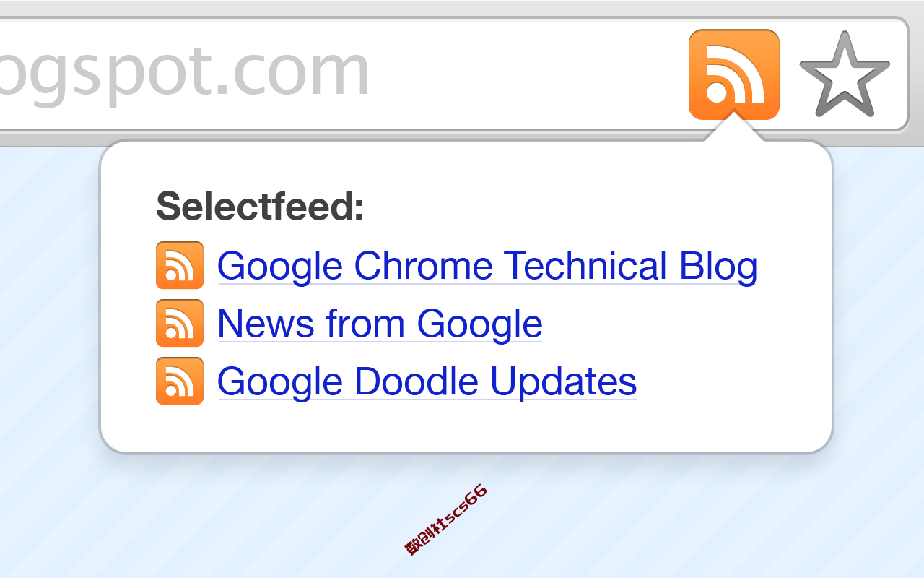Open the Google Doodle Updates feed link
This screenshot has width=924, height=578.
point(427,381)
